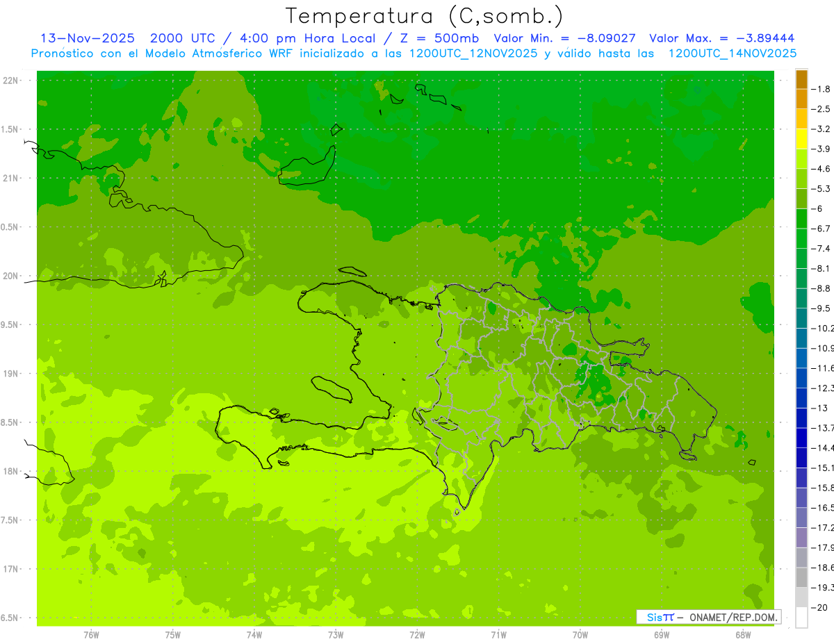Click the '76W' longitude label
This screenshot has width=834, height=644.
[x=91, y=635]
